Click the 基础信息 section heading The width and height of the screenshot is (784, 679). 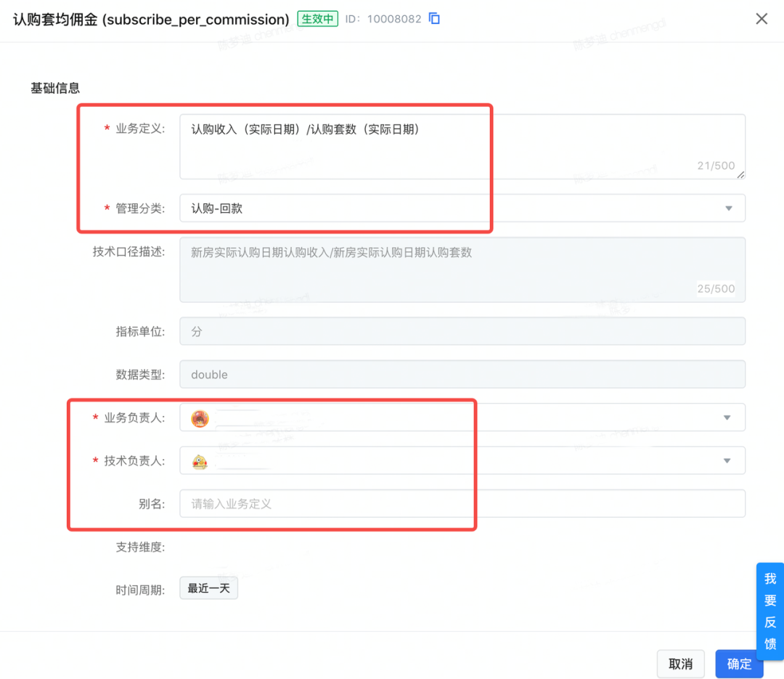coord(55,88)
